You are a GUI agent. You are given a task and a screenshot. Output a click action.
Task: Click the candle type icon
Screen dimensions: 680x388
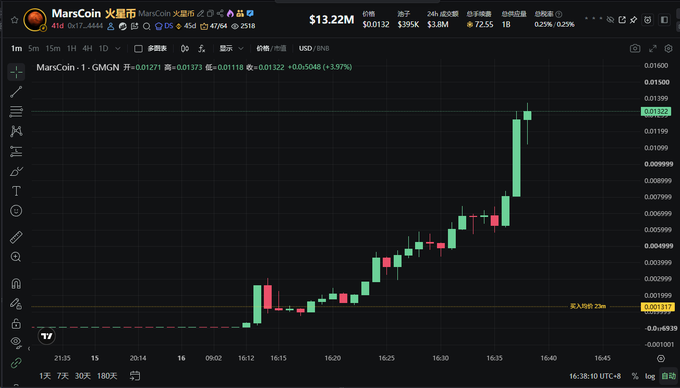(x=185, y=49)
